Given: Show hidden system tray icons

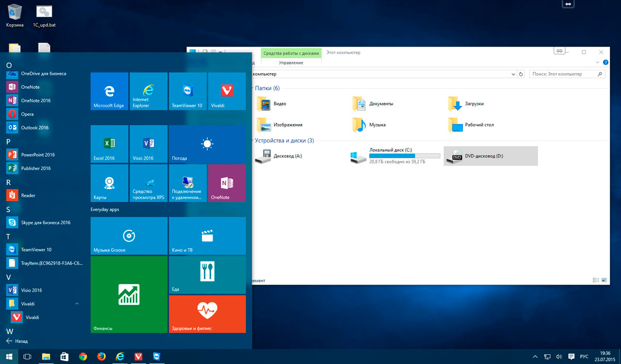Looking at the screenshot, I should point(535,357).
